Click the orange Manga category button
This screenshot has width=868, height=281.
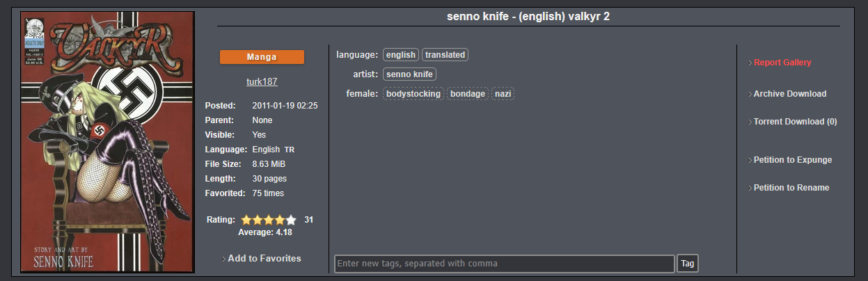click(262, 57)
